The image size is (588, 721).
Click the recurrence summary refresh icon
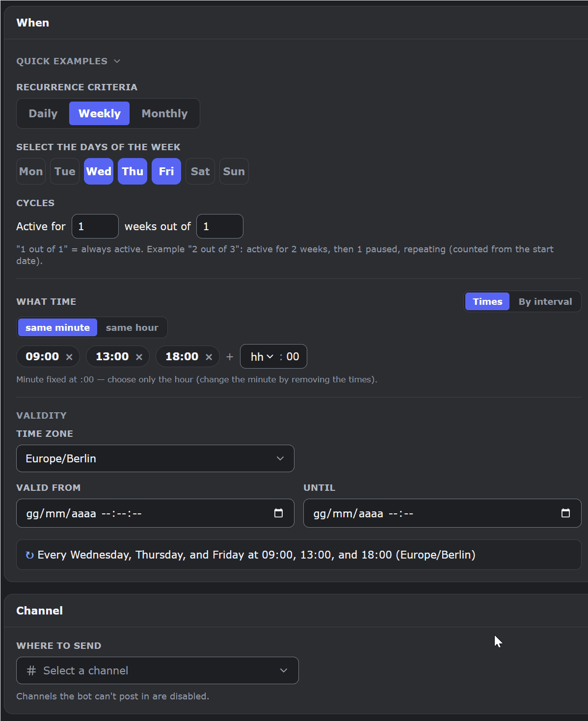29,555
